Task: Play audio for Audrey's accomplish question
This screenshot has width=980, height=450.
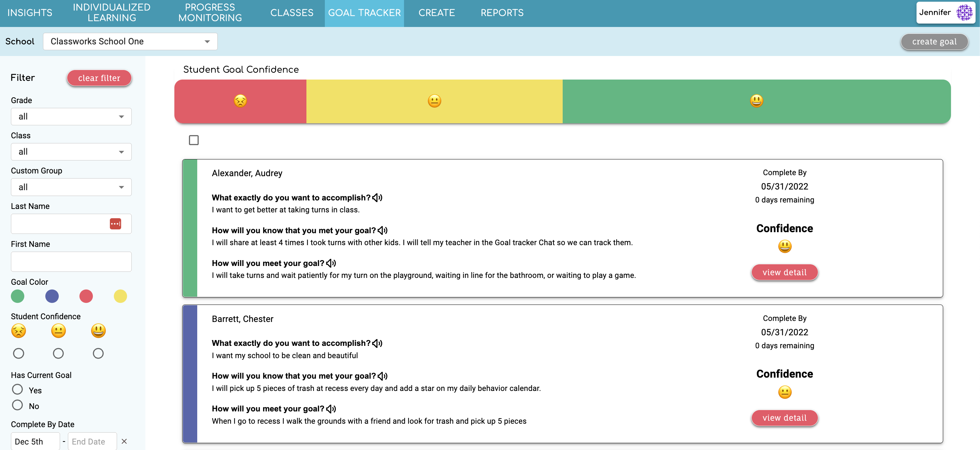Action: 377,198
